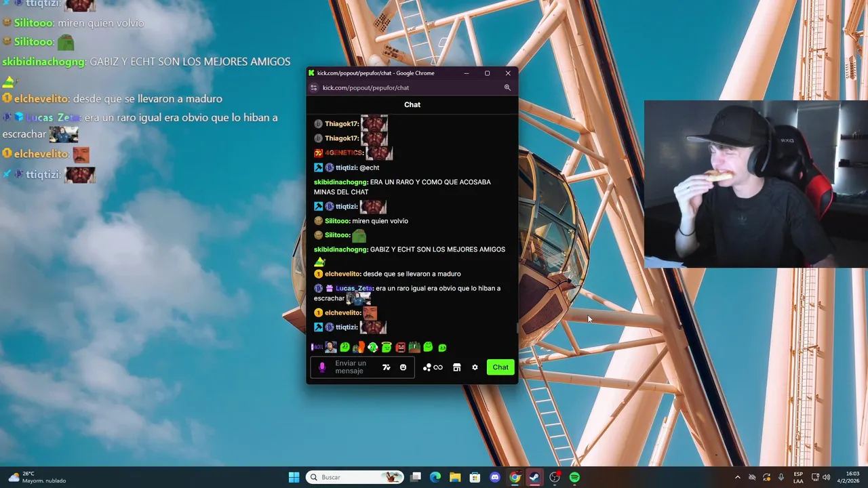Open Task View on the taskbar
Screen dimensions: 868x488
click(x=416, y=477)
